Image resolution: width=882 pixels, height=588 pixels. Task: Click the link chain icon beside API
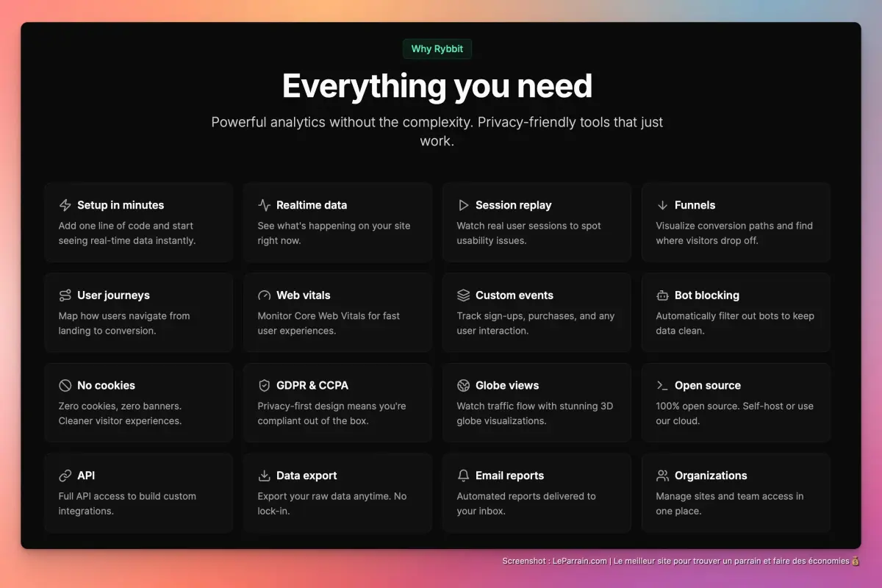65,476
